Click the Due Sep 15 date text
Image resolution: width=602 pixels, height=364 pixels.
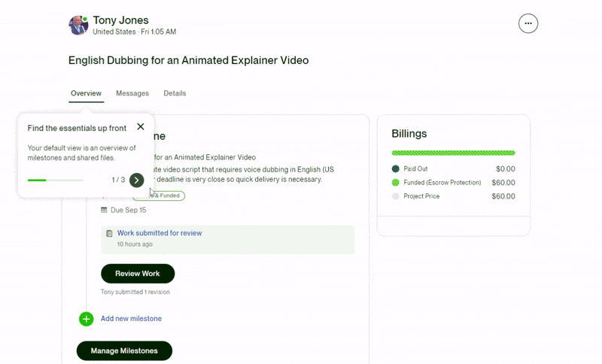coord(128,210)
